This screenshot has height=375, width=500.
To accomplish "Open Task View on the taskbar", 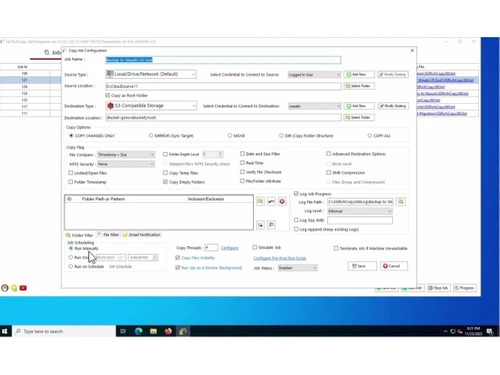I will [x=123, y=331].
